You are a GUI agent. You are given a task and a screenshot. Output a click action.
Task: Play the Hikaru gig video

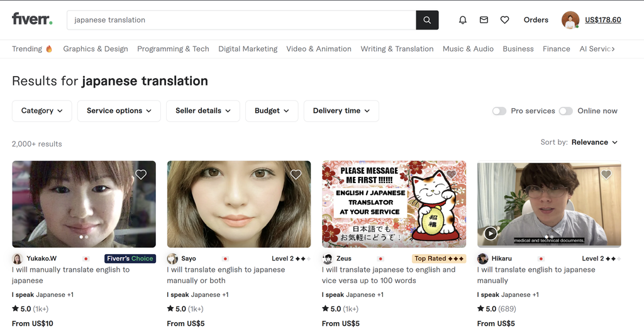491,233
